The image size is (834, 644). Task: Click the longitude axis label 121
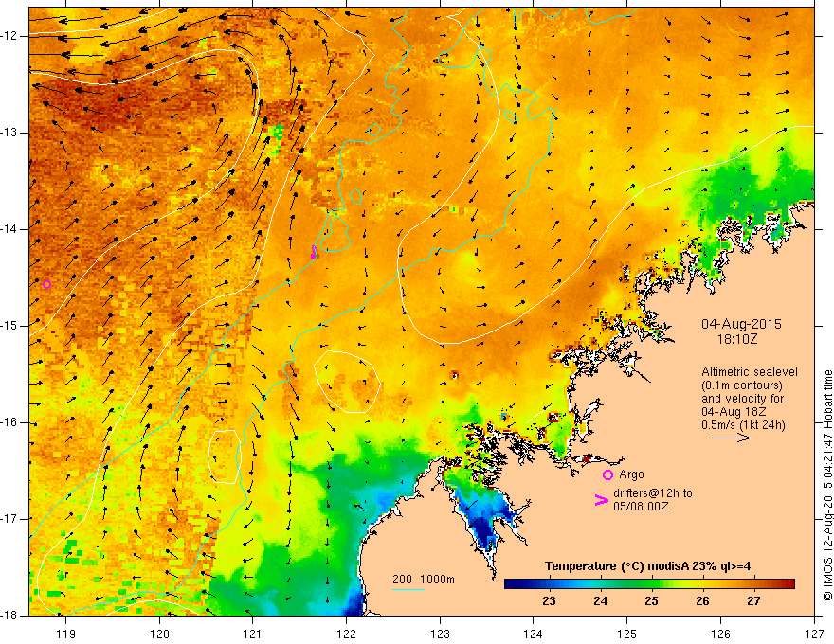[x=253, y=634]
